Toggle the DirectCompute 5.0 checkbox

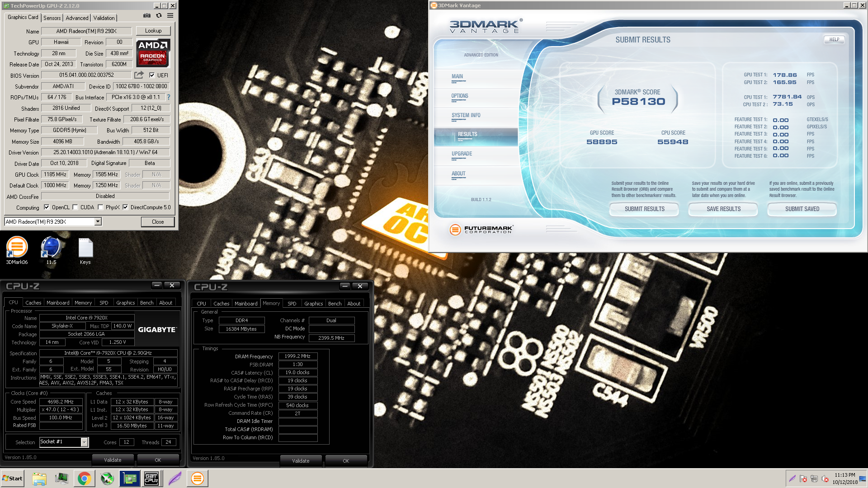(125, 207)
